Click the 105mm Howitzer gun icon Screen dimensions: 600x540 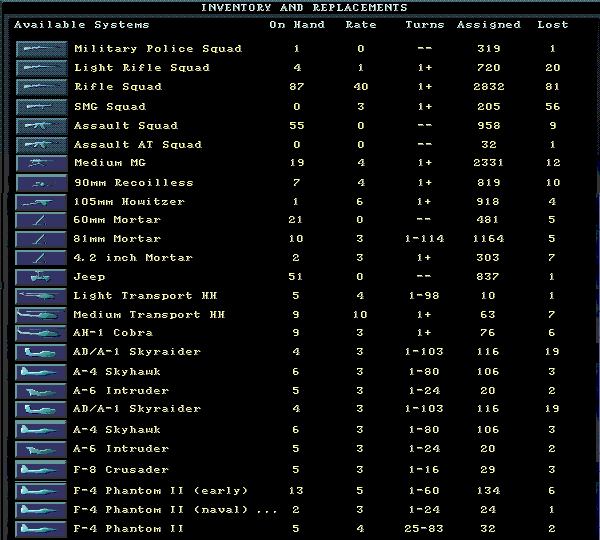coord(41,202)
